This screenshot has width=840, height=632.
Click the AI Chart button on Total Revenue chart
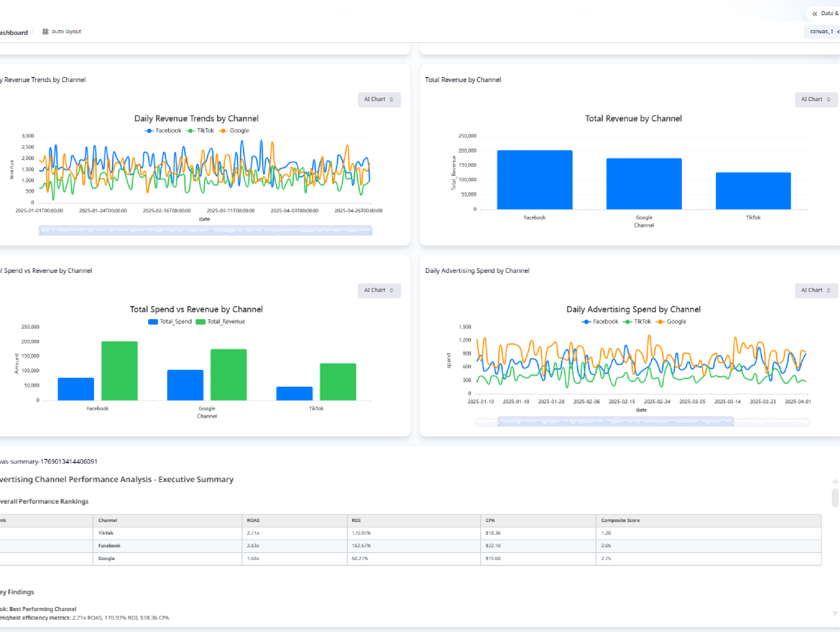click(813, 99)
